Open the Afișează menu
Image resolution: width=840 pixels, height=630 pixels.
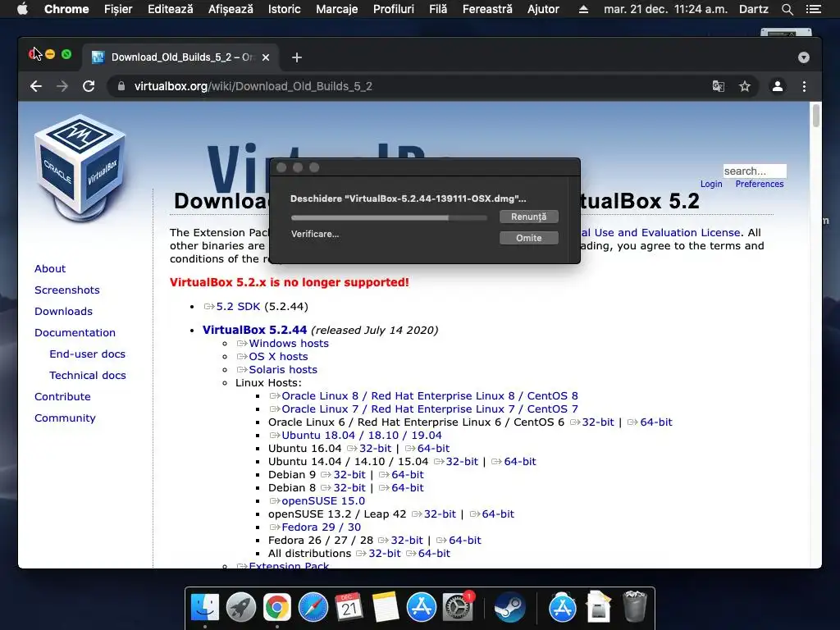click(x=231, y=9)
